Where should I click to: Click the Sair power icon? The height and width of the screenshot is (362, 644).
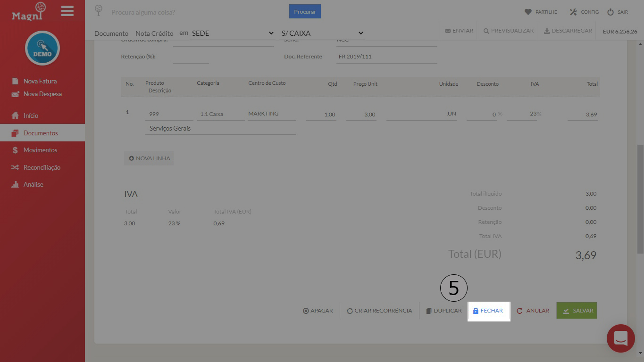(611, 12)
